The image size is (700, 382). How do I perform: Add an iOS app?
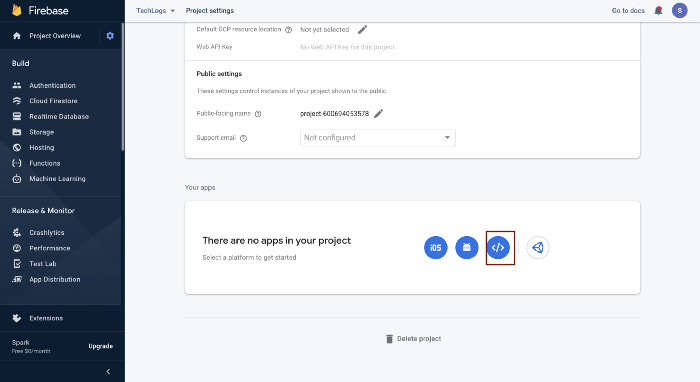click(x=435, y=247)
